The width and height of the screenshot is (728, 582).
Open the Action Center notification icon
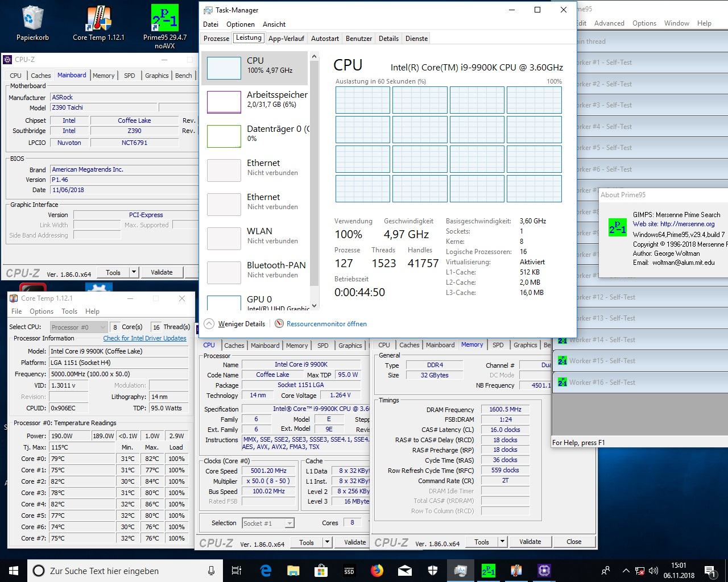[x=710, y=571]
